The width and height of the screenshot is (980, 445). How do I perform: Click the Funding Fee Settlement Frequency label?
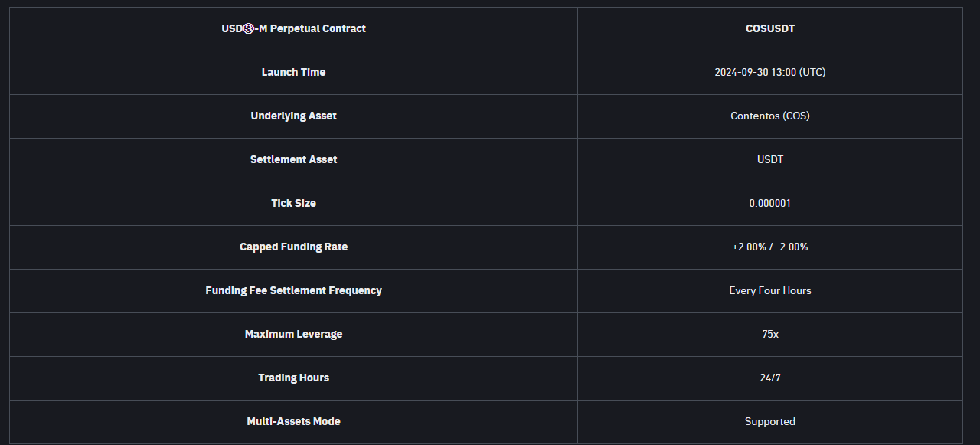pos(293,291)
